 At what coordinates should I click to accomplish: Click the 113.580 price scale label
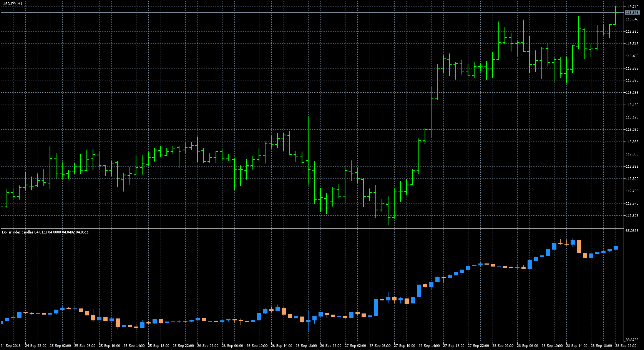(632, 32)
